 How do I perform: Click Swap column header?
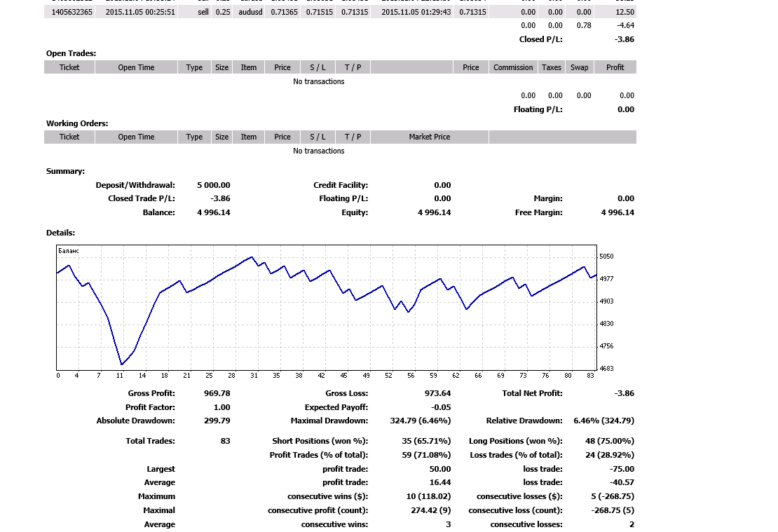click(x=579, y=67)
